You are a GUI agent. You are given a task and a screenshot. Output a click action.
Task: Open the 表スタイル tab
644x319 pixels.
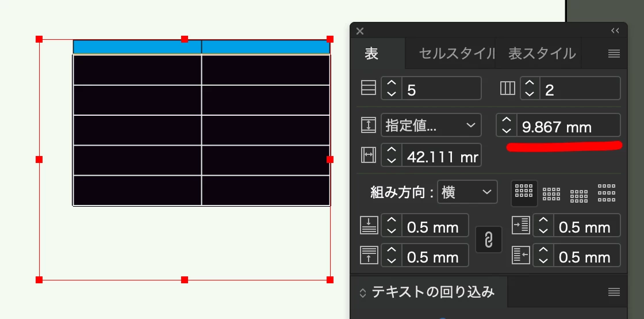pos(542,54)
